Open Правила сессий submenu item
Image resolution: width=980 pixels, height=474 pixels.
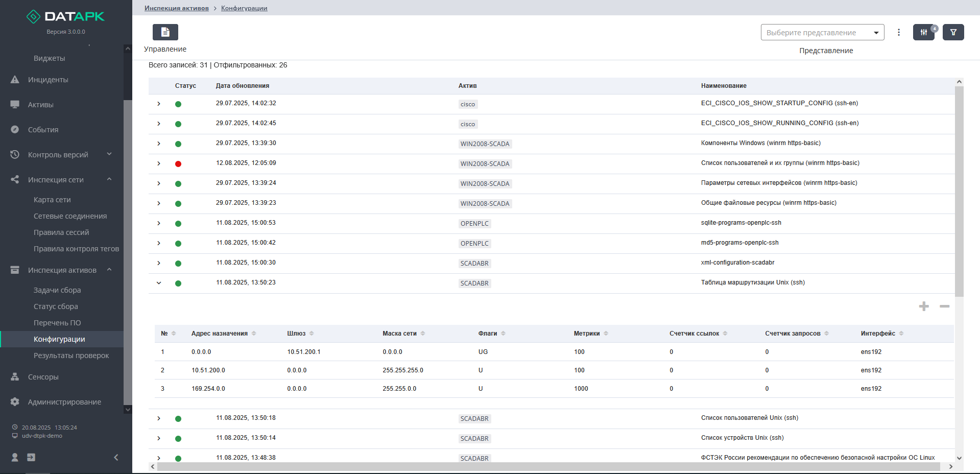(61, 232)
